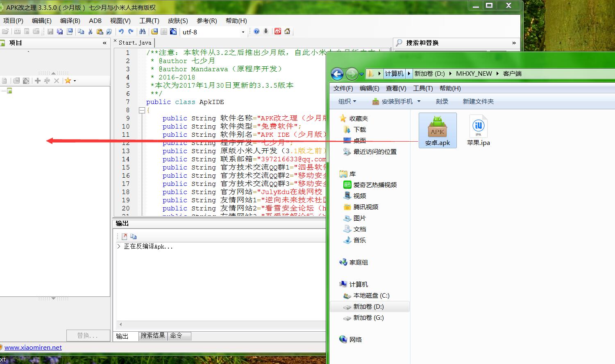Collapse the code block at line 8
615x364 pixels.
(x=142, y=110)
